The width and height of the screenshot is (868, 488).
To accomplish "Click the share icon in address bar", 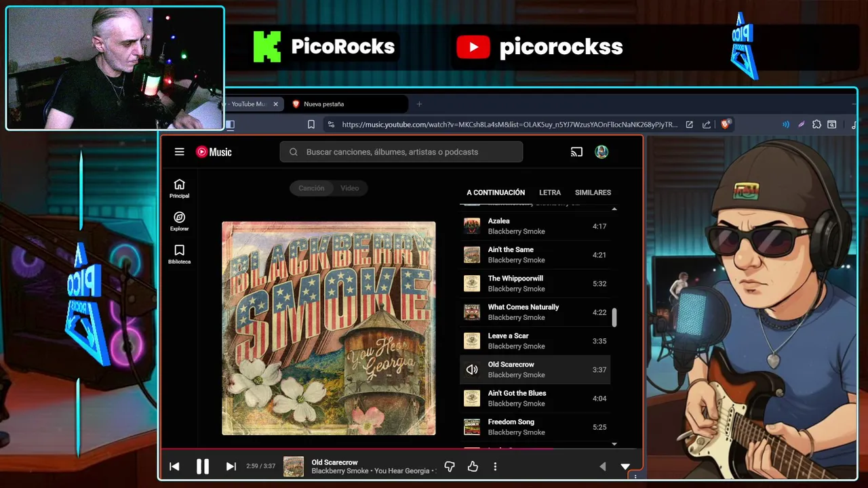I will 707,125.
